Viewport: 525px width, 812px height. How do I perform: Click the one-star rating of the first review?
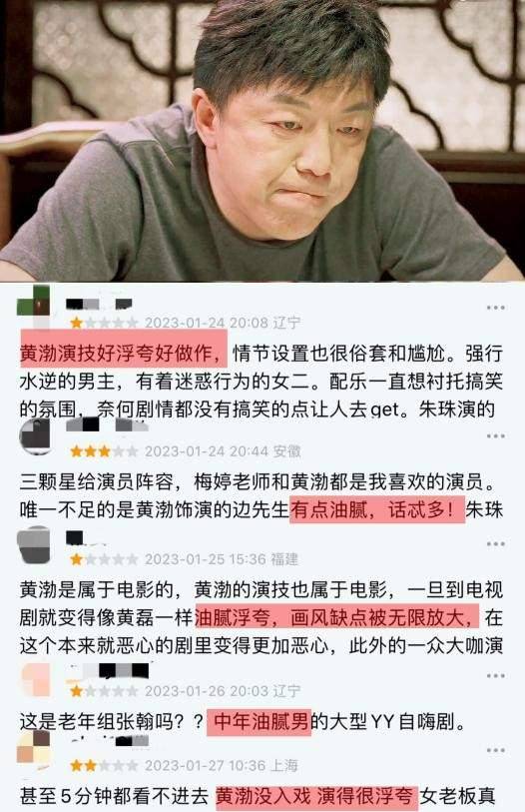(x=104, y=324)
